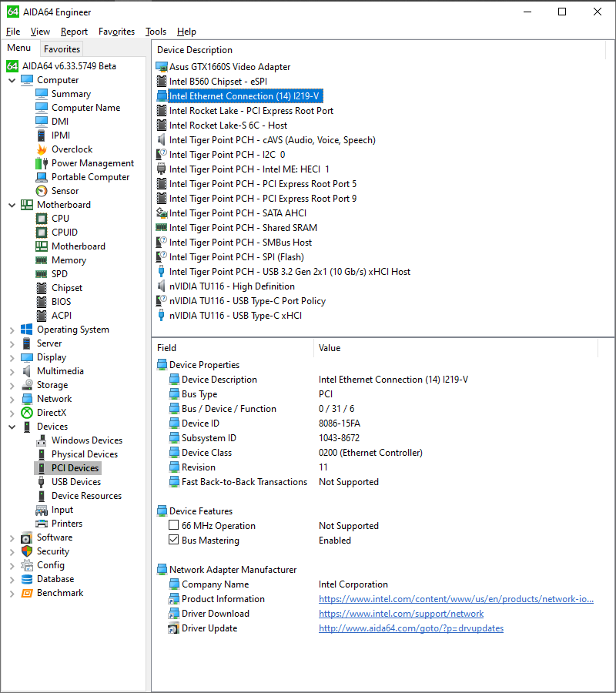This screenshot has height=693, width=616.
Task: Follow the aida64.com drvupdates link
Action: (x=411, y=628)
